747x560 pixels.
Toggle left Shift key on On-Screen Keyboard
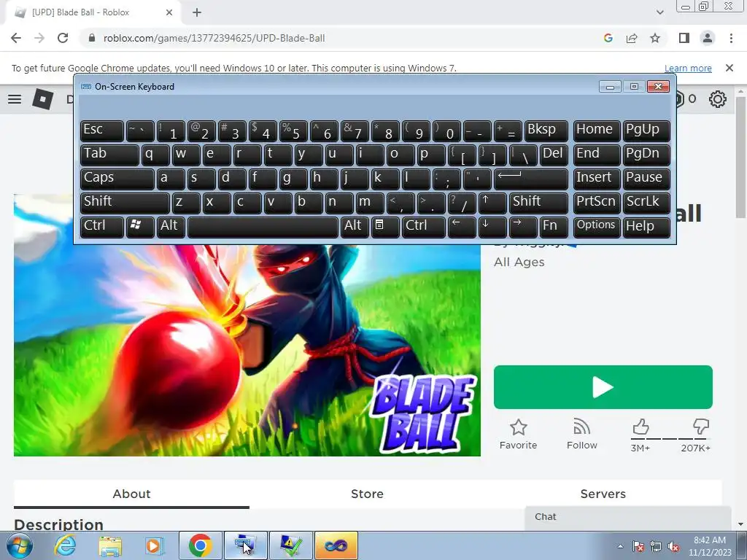point(125,203)
